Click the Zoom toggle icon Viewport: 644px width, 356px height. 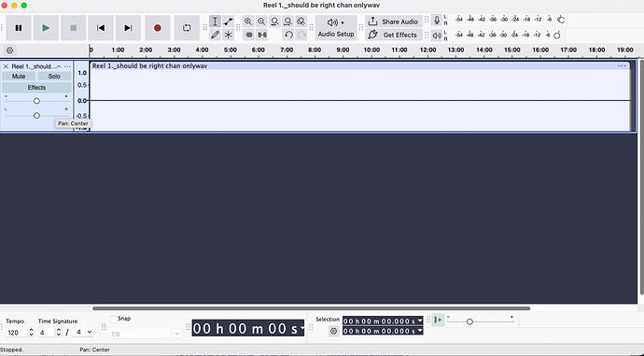tap(301, 21)
